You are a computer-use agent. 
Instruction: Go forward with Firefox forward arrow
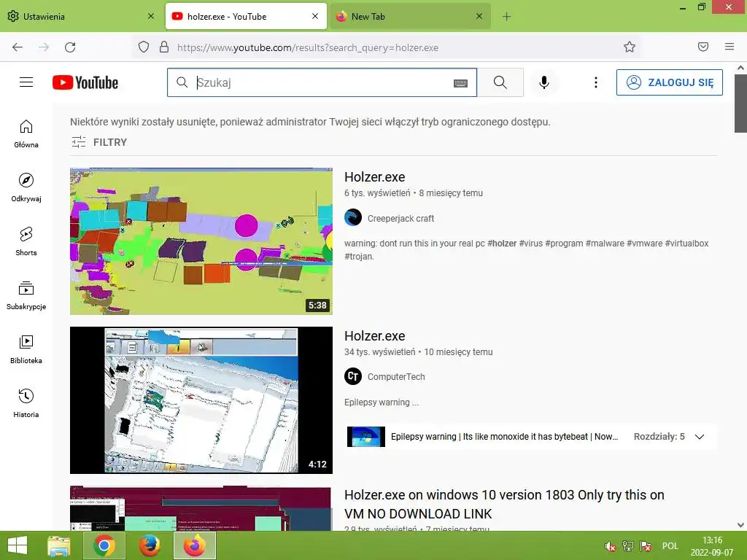click(44, 47)
